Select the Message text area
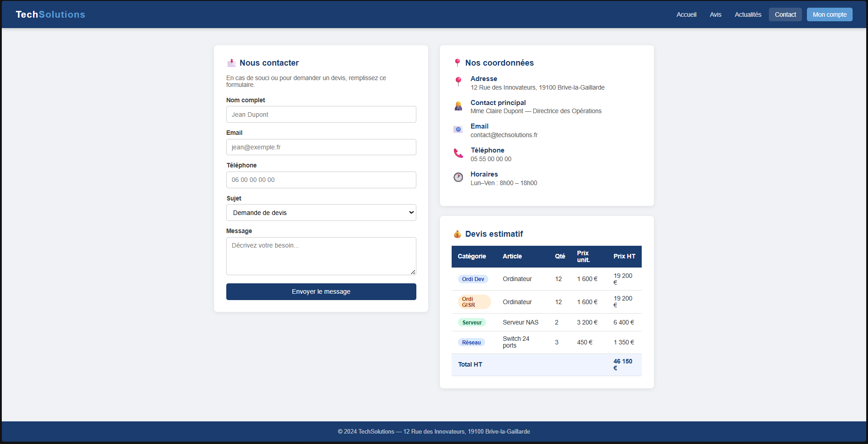Screen dimensions: 868x444 pos(321,256)
